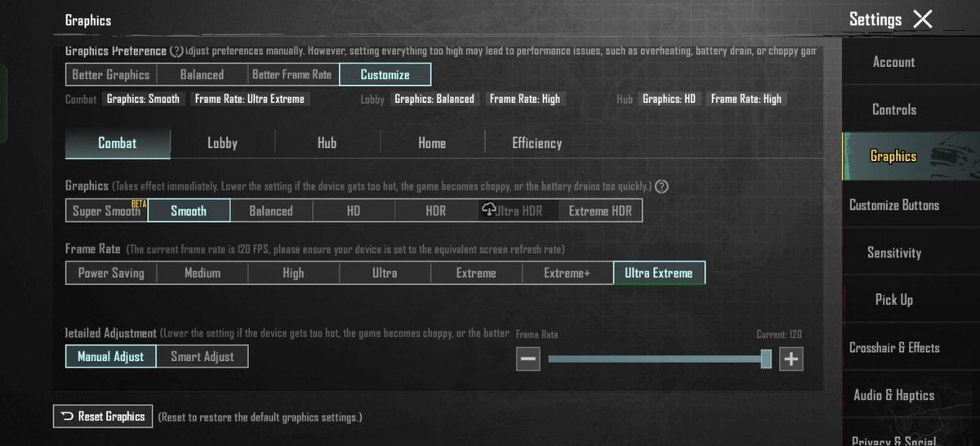
Task: Select Balanced graphics preference
Action: coord(202,74)
